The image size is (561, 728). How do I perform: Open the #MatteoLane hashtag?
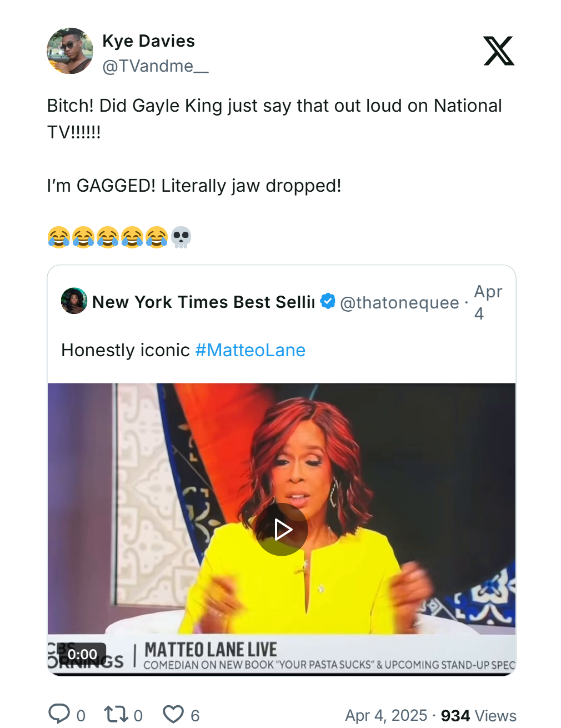[251, 350]
